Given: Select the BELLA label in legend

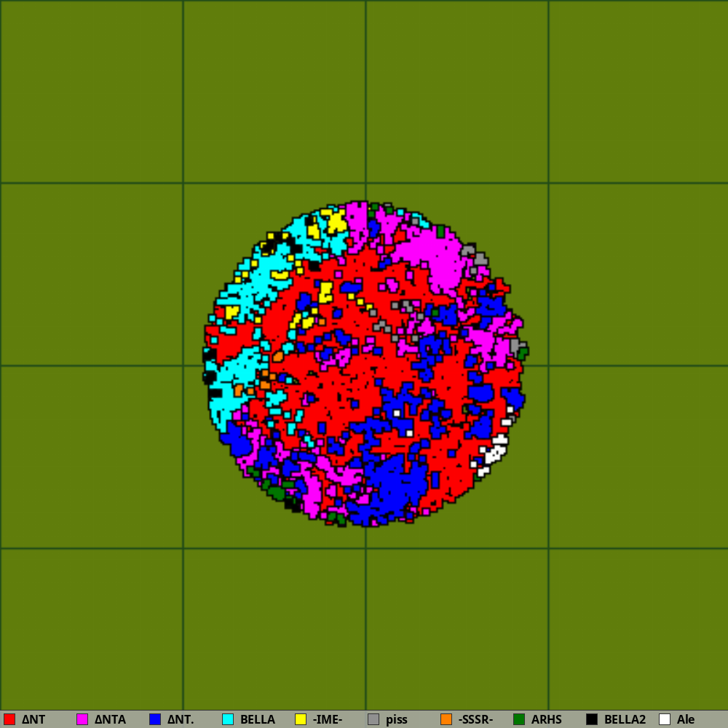Looking at the screenshot, I should (x=258, y=720).
